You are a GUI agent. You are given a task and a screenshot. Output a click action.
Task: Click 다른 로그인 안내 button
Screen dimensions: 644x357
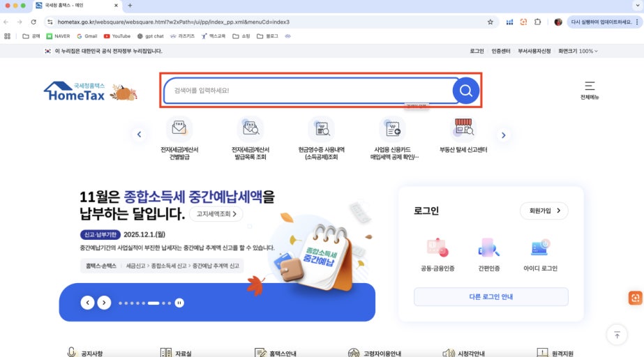point(491,296)
